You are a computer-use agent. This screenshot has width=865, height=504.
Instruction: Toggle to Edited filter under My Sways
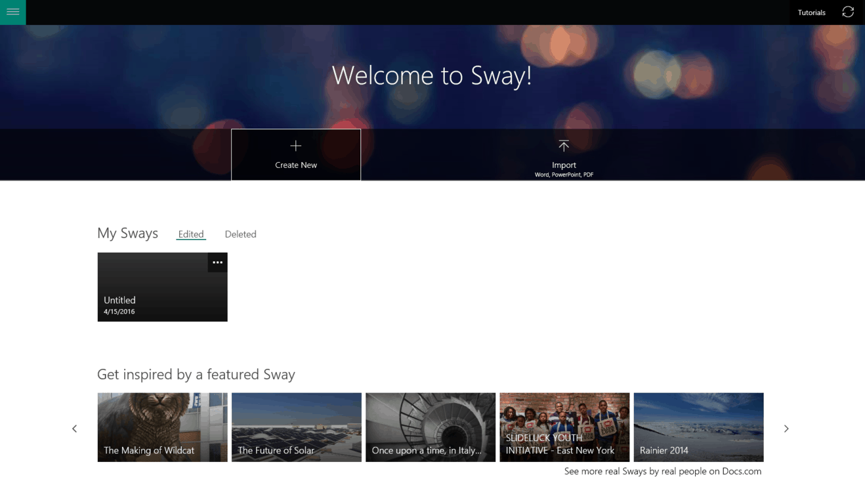coord(190,234)
